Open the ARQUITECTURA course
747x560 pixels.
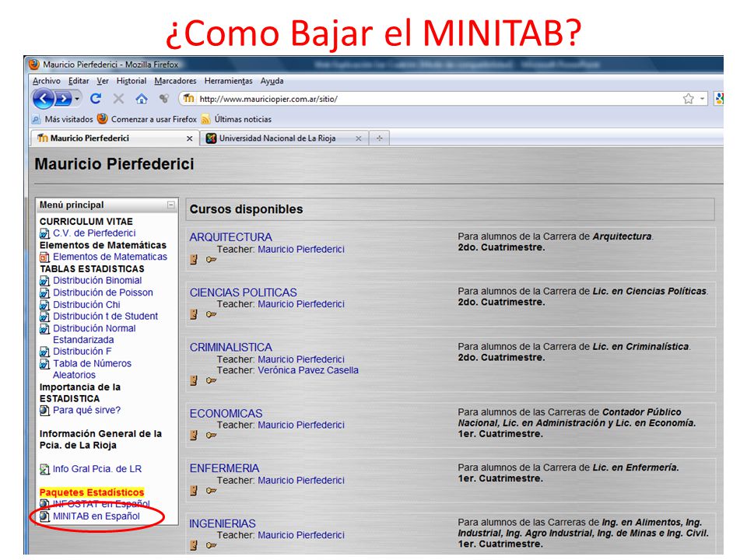(x=230, y=237)
